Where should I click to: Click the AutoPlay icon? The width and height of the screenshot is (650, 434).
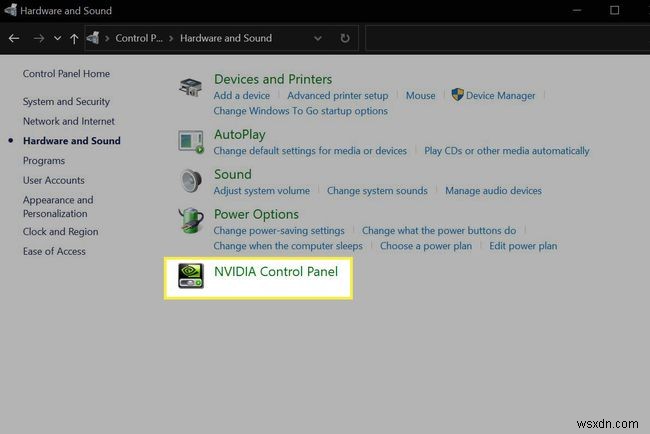tap(191, 141)
